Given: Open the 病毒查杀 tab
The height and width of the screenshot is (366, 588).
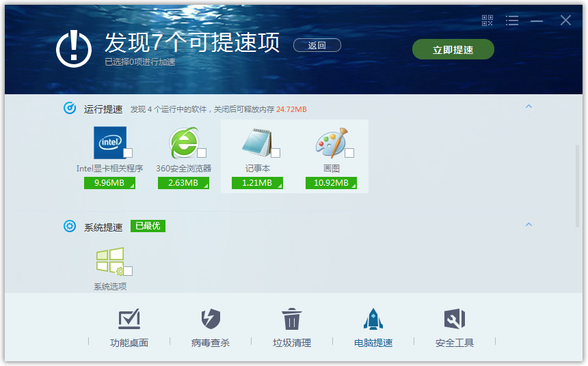Looking at the screenshot, I should point(211,328).
